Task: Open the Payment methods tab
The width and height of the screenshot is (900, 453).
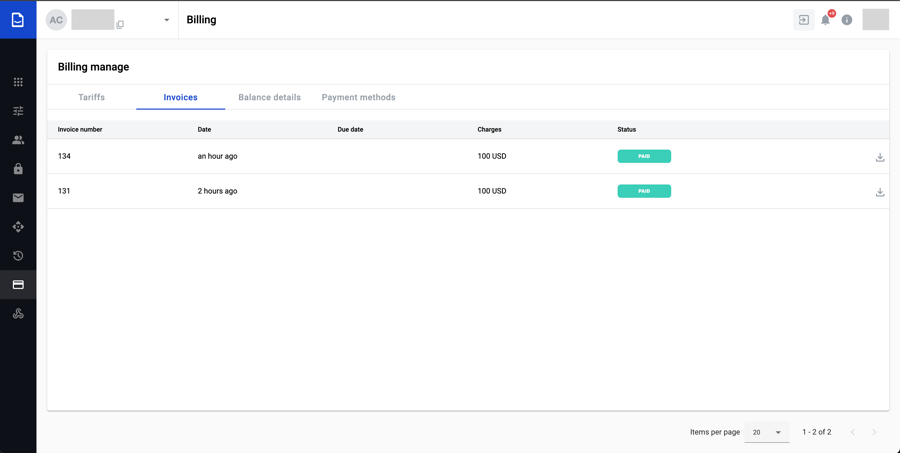Action: [358, 97]
